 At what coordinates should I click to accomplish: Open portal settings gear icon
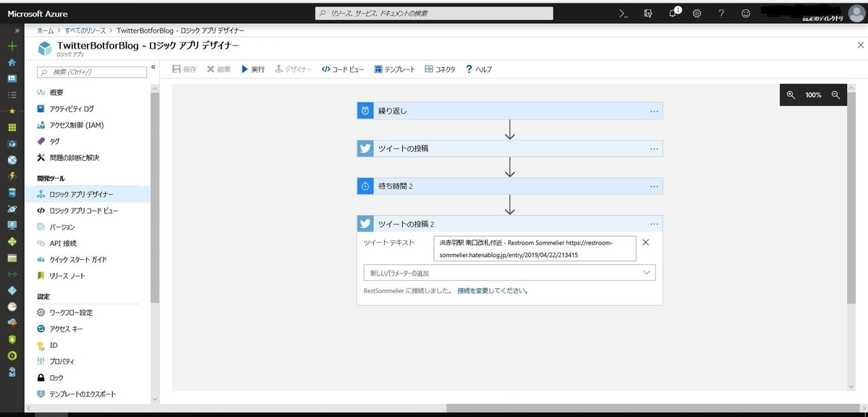(697, 13)
